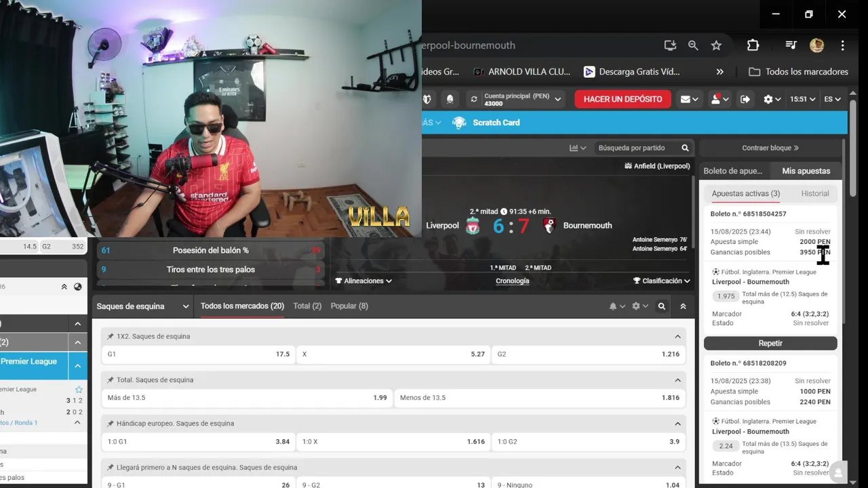
Task: Select 1:0 G1 handicap at 3.84
Action: tap(199, 442)
